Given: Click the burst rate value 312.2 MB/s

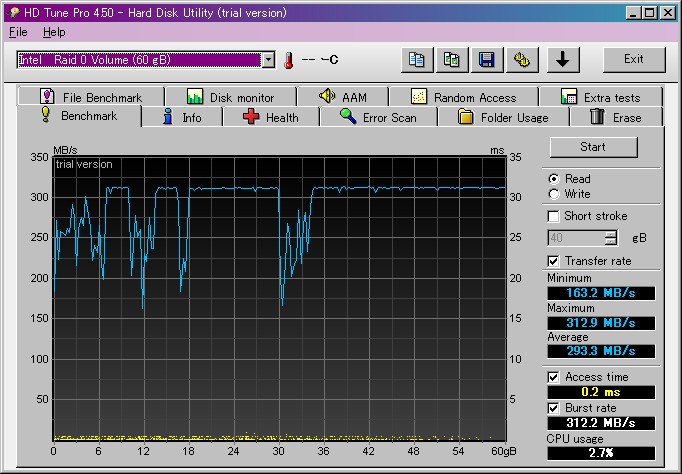Looking at the screenshot, I should [601, 423].
